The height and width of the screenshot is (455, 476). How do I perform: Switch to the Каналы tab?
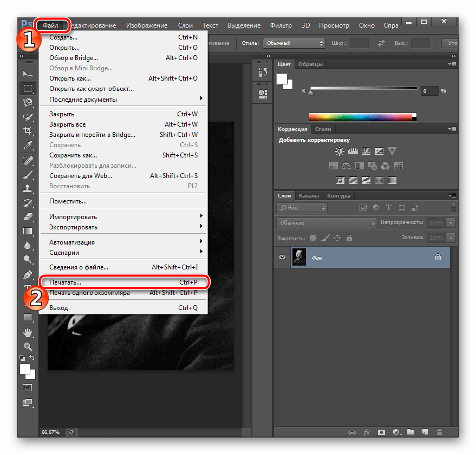pyautogui.click(x=309, y=195)
